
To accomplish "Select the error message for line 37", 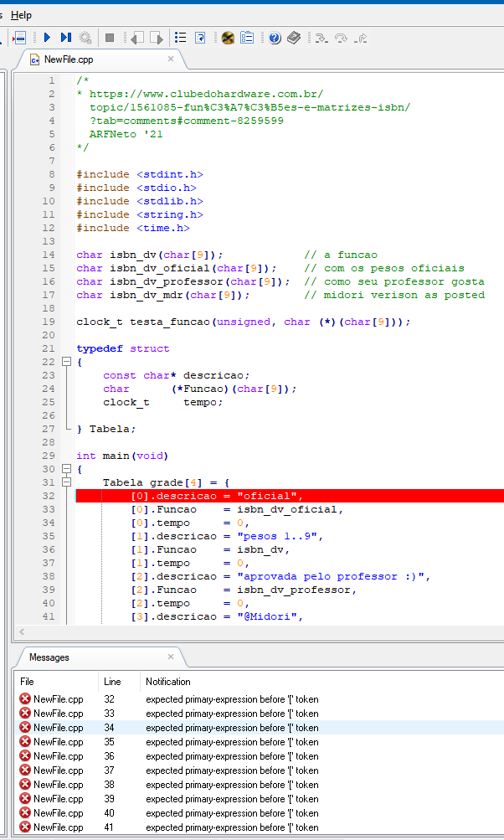I will [x=259, y=770].
